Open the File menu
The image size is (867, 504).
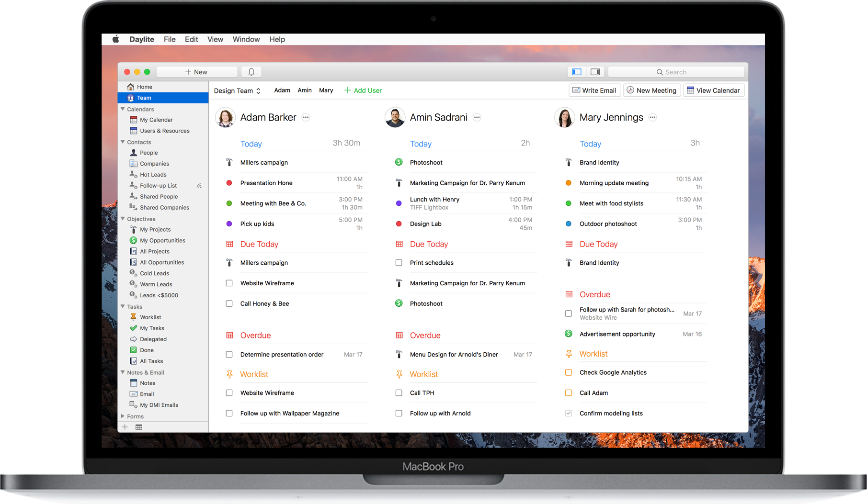coord(170,39)
